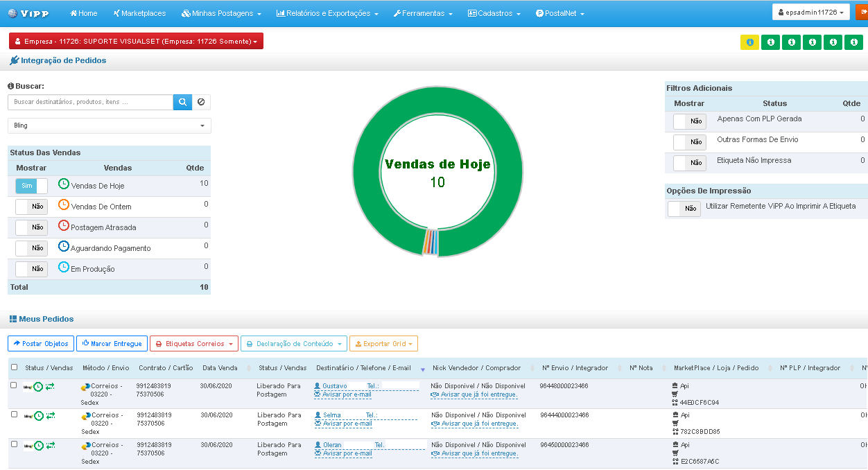Click red clock icon for Postagem Atrasada
Image resolution: width=868 pixels, height=470 pixels.
pyautogui.click(x=64, y=226)
